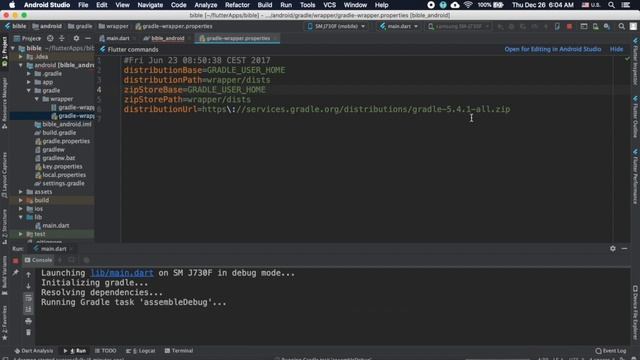Screen dimensions: 640x360
Task: Collapse the android folder
Action: click(21, 65)
